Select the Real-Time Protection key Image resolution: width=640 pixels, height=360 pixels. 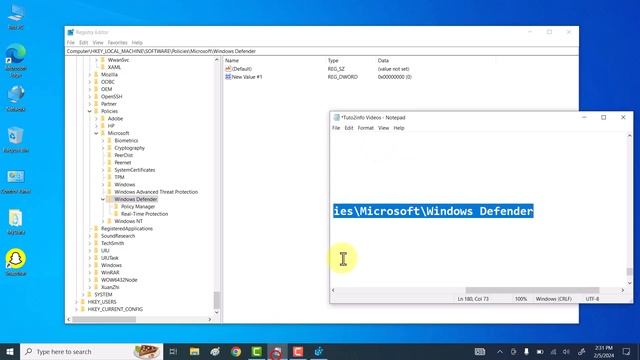[x=144, y=214]
